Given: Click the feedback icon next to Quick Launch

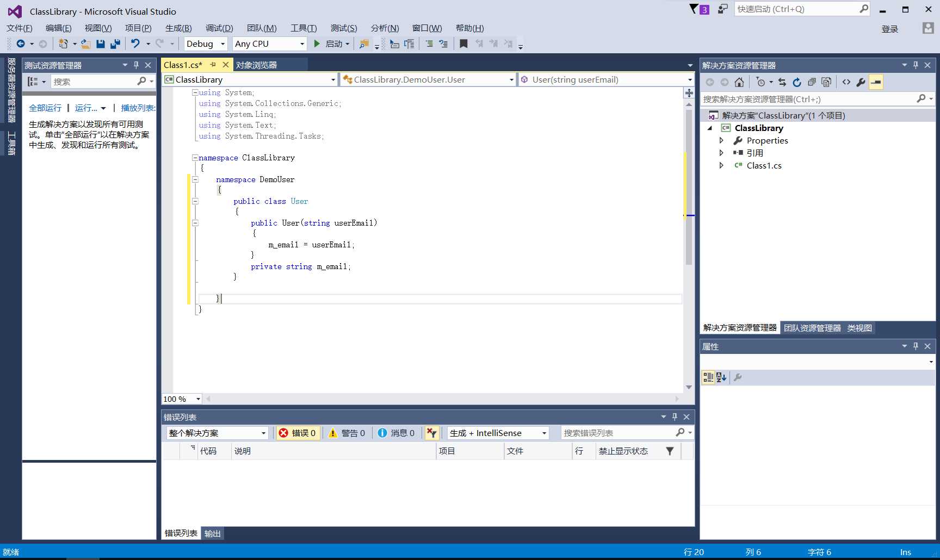Looking at the screenshot, I should pyautogui.click(x=722, y=9).
